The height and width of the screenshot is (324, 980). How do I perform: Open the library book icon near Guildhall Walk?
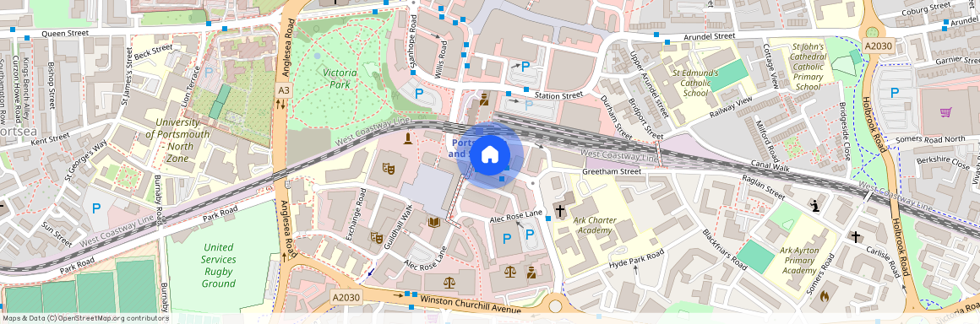coord(433,222)
